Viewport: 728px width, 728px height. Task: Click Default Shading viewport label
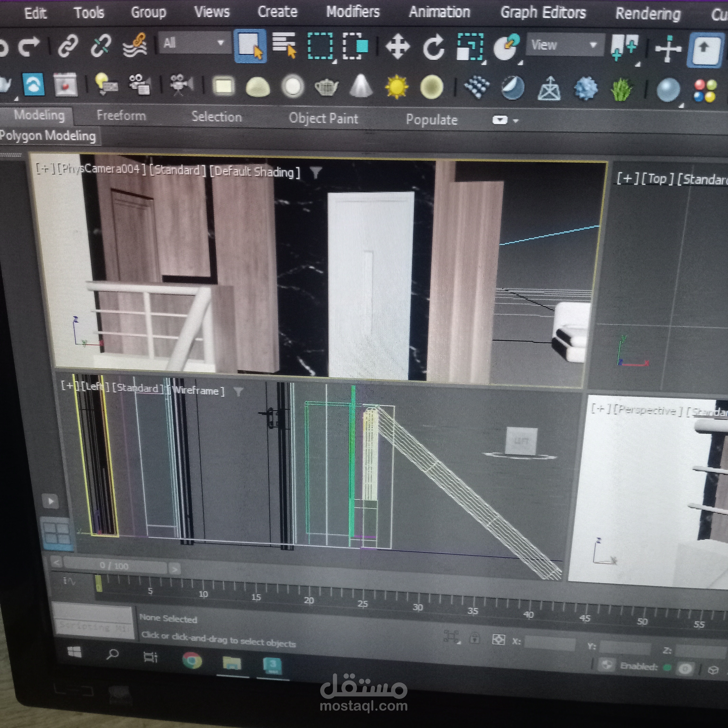tap(255, 172)
